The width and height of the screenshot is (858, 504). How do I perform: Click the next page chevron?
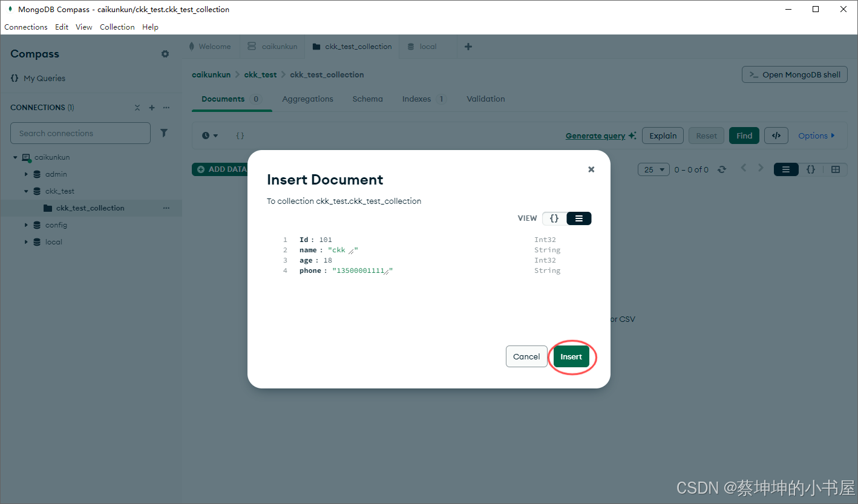[761, 167]
